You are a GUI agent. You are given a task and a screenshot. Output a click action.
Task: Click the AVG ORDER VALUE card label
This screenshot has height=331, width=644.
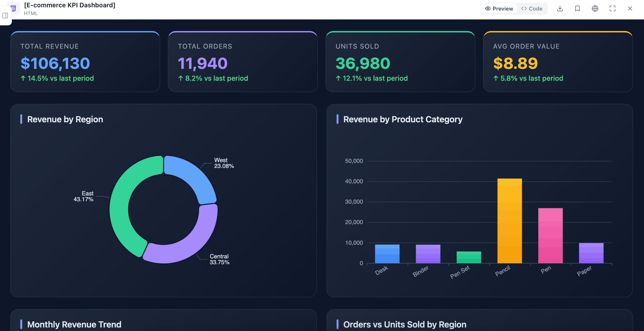pos(526,46)
